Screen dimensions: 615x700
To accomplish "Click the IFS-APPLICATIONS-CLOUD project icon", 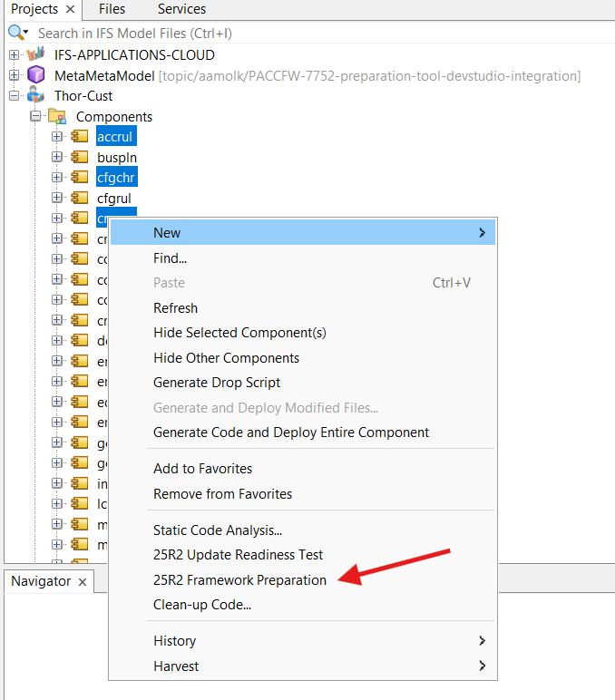I will click(x=36, y=55).
